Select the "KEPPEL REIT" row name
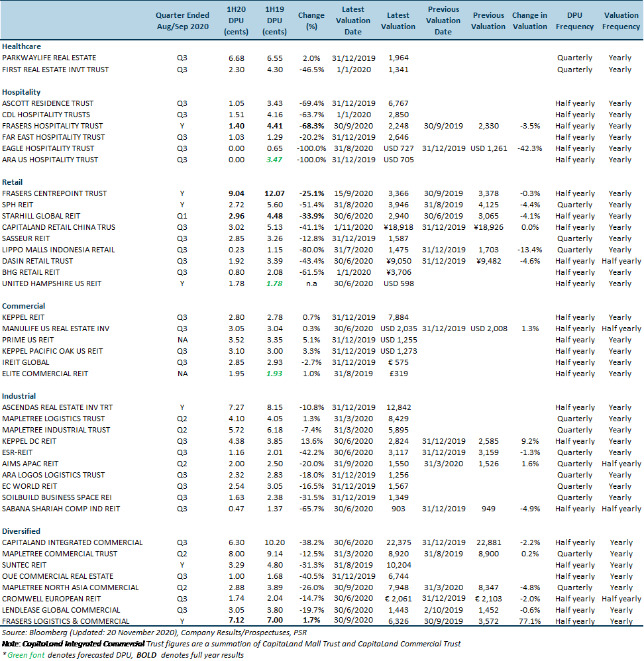Screen dimensions: 644x661 pos(24,317)
